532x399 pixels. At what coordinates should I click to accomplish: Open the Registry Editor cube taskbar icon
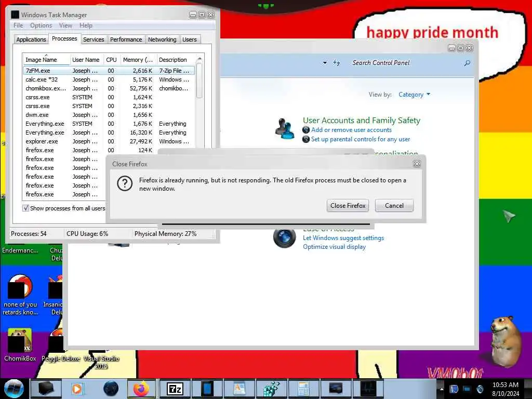pos(271,389)
